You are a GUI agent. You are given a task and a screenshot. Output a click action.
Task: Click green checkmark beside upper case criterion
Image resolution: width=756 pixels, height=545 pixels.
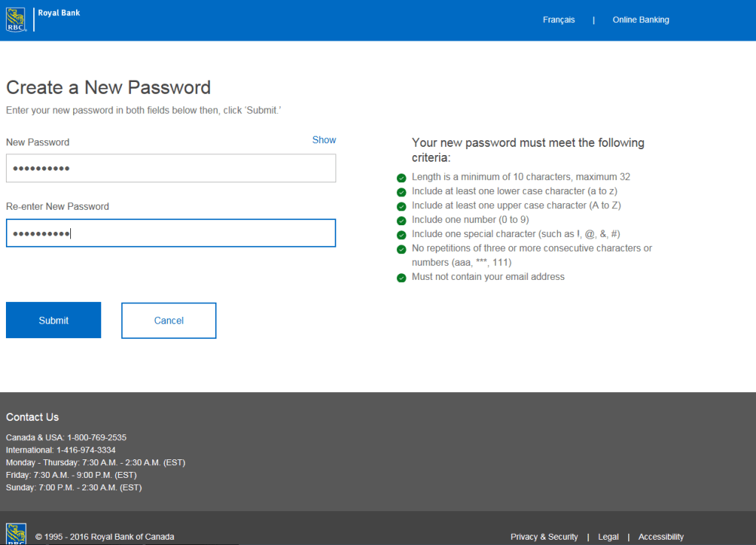(401, 206)
